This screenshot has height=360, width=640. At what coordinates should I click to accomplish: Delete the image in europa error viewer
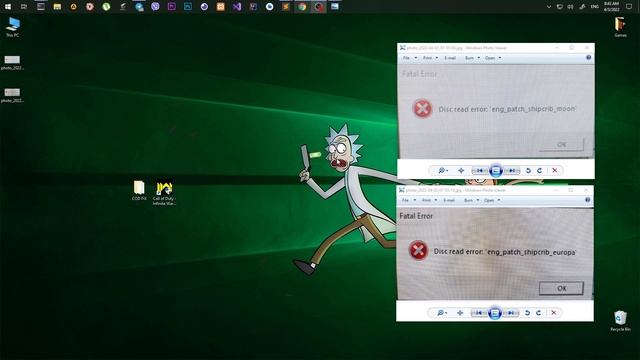coord(554,313)
